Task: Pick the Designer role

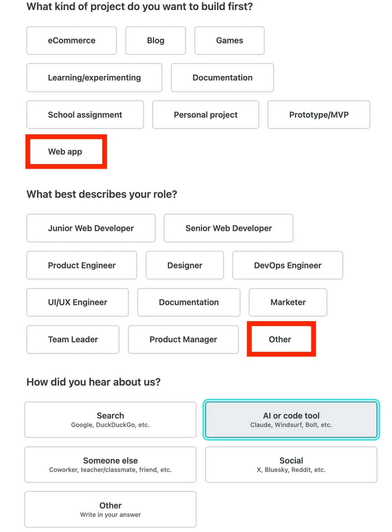Action: pos(185,265)
